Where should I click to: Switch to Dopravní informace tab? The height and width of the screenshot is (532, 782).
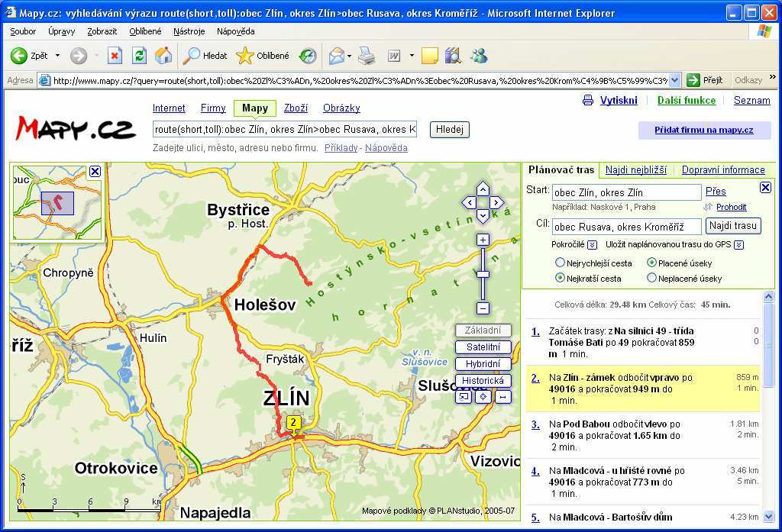point(723,169)
